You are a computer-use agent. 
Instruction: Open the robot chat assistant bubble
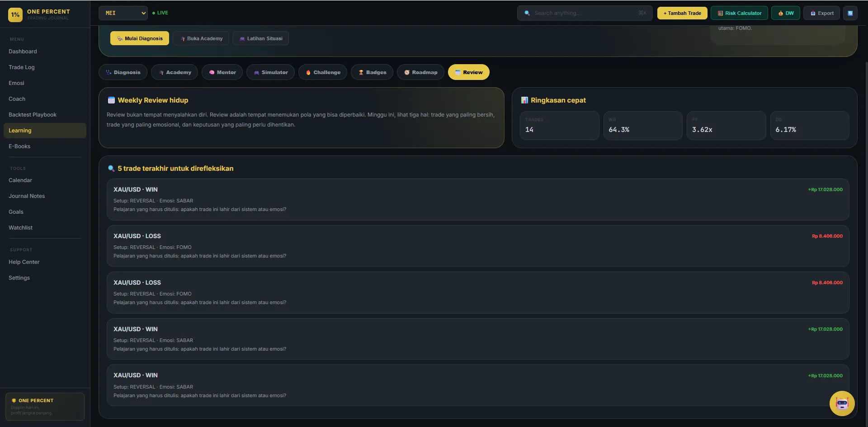pos(842,403)
